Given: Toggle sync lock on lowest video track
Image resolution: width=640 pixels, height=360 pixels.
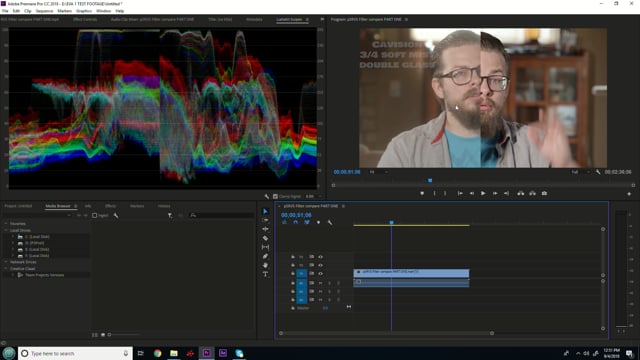Looking at the screenshot, I should pos(311,273).
